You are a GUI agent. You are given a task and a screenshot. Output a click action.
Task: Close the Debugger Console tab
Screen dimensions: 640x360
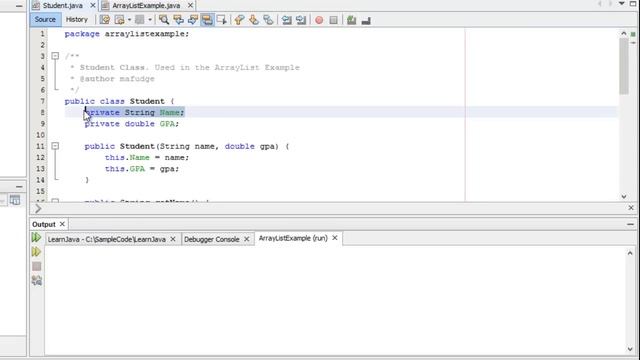(247, 239)
